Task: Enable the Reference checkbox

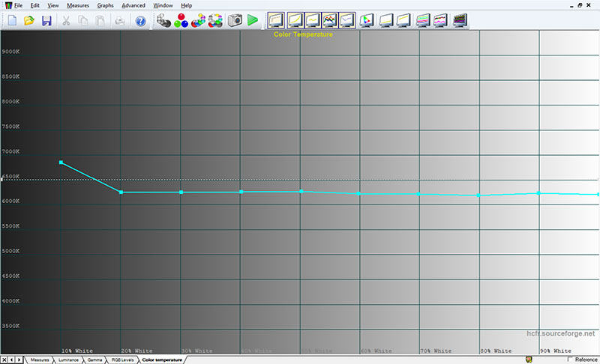Action: [570, 359]
